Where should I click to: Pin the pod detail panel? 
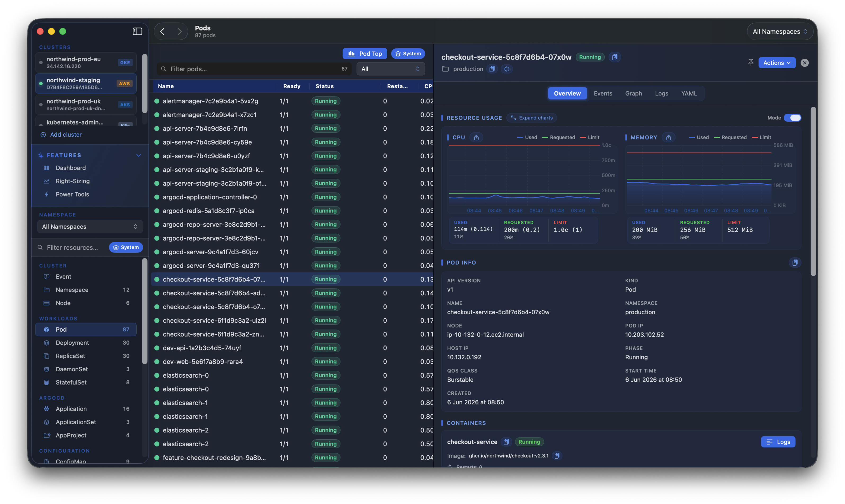pyautogui.click(x=751, y=63)
